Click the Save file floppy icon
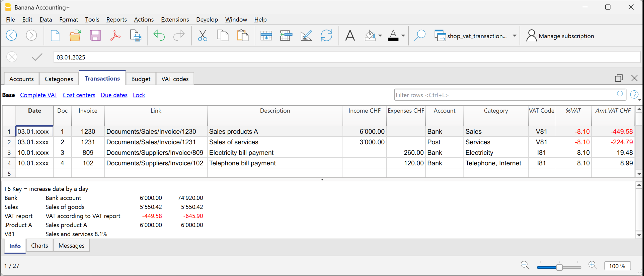Image resolution: width=644 pixels, height=276 pixels. 95,36
